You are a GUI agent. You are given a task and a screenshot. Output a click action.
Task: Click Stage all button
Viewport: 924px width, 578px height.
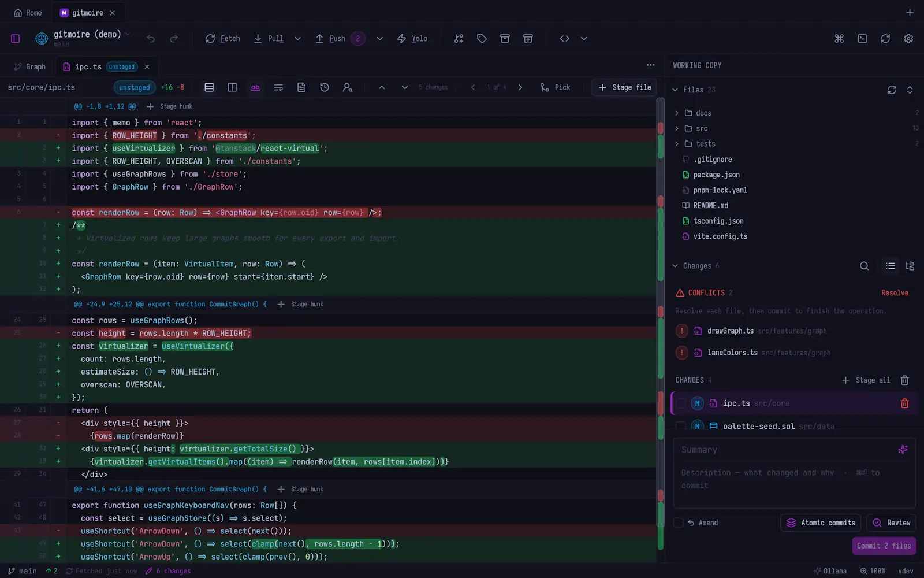(866, 380)
